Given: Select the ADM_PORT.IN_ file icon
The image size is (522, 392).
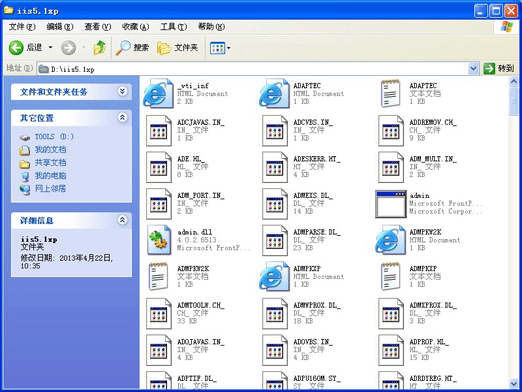Looking at the screenshot, I should [x=159, y=204].
